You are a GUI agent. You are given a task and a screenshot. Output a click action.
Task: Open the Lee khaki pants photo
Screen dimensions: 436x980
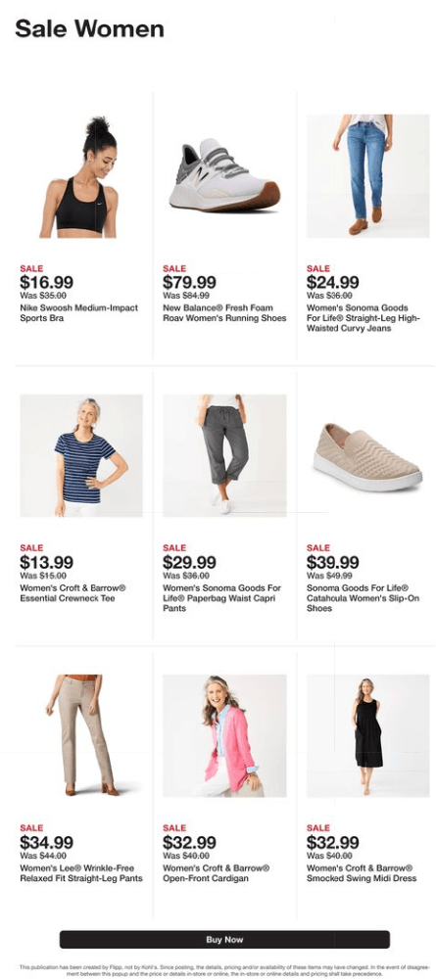point(82,735)
